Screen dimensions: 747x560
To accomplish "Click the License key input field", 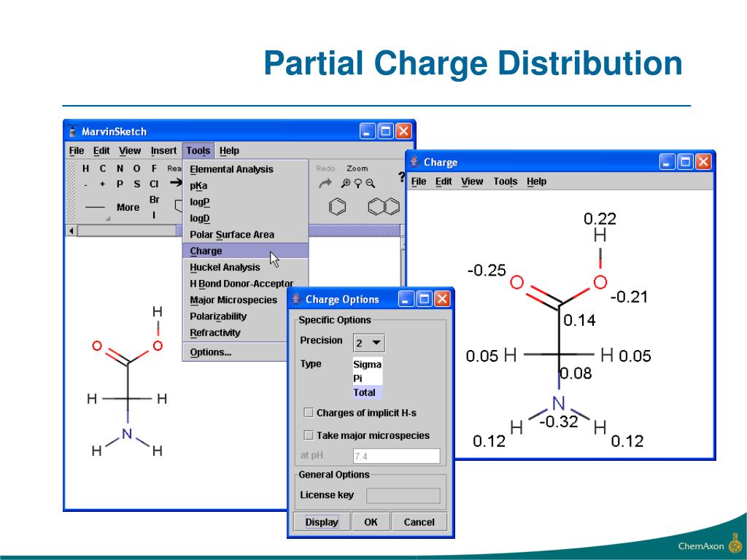I will coord(403,496).
